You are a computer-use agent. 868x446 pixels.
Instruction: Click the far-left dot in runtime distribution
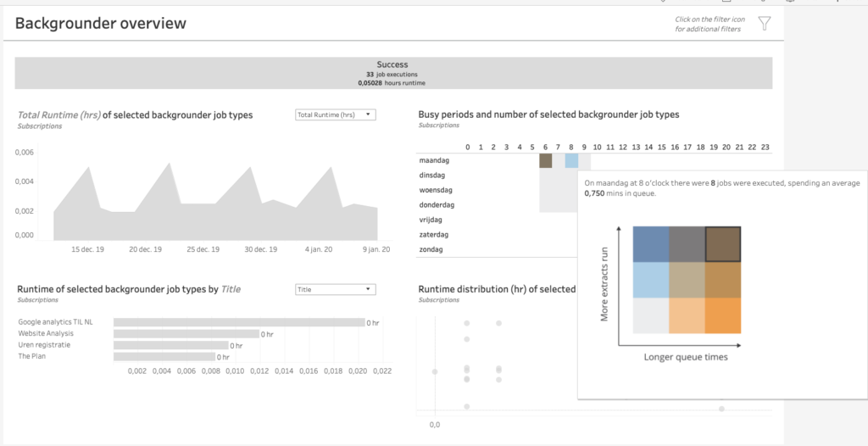point(435,371)
